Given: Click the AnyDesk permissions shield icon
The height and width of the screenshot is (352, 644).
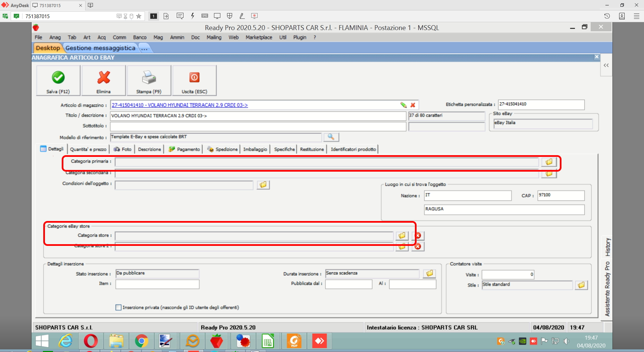Looking at the screenshot, I should click(230, 16).
